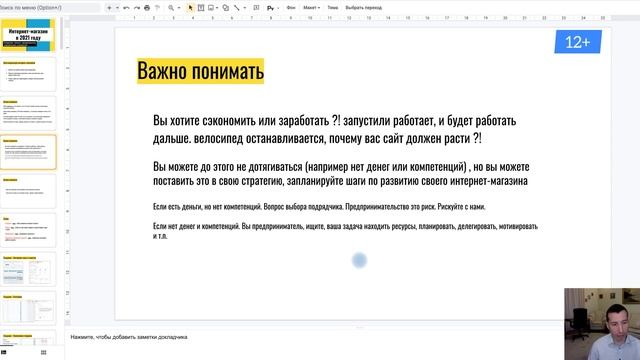Screen dimensions: 640x360
Task: Click line starting Если есть деньги
Action: point(319,207)
